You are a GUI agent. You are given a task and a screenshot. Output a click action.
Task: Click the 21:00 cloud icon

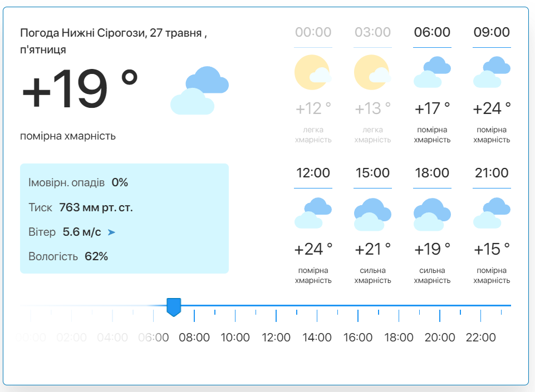(492, 213)
